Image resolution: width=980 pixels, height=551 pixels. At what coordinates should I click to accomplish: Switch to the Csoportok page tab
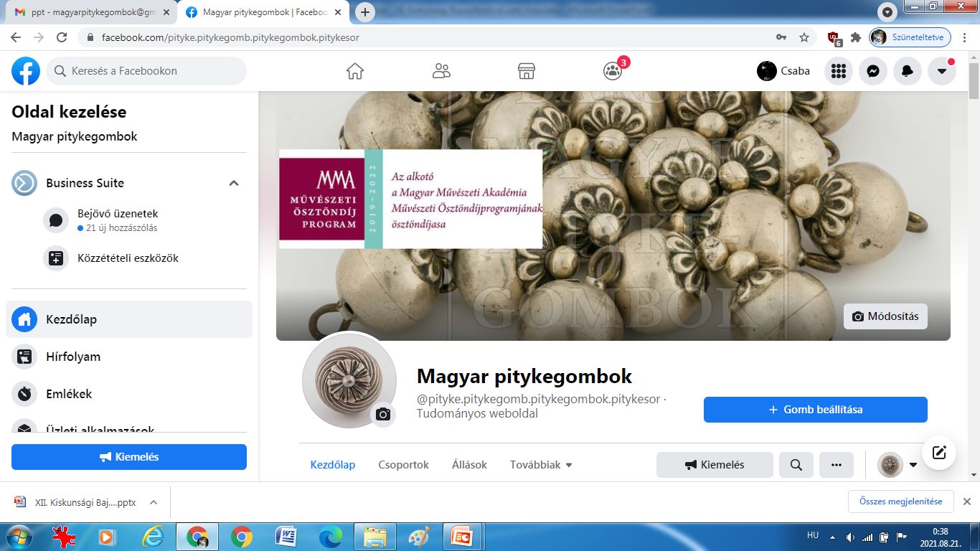[x=404, y=465]
